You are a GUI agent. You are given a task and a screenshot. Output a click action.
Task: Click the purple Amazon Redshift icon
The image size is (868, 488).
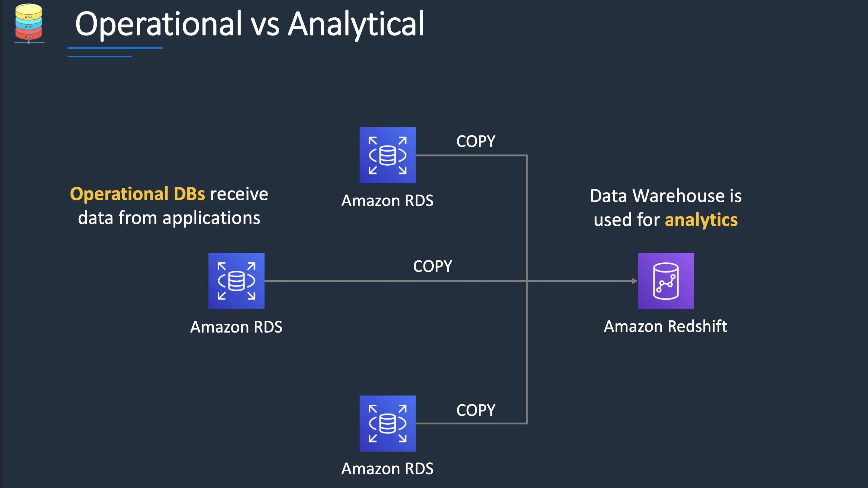(666, 281)
